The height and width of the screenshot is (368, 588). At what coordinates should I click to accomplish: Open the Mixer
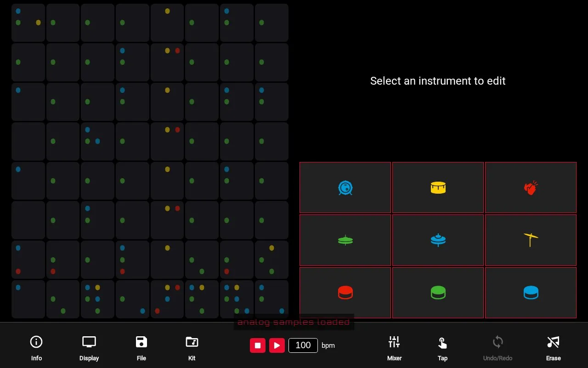(x=394, y=348)
